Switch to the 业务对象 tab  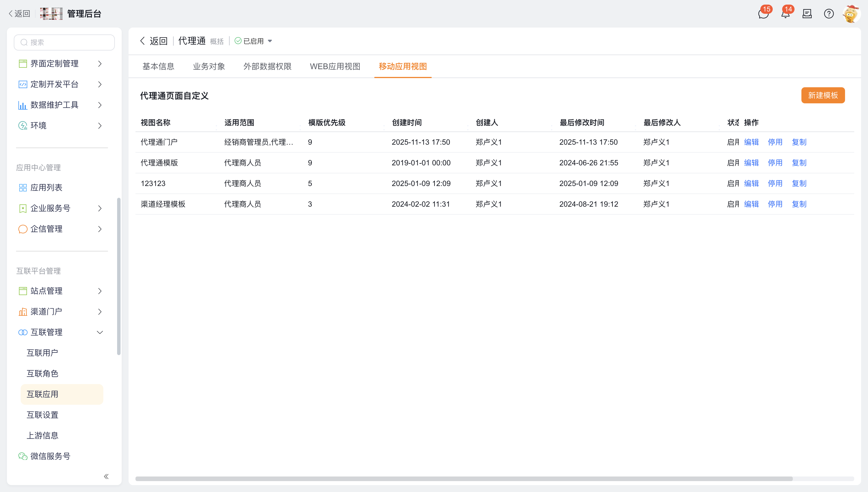209,66
